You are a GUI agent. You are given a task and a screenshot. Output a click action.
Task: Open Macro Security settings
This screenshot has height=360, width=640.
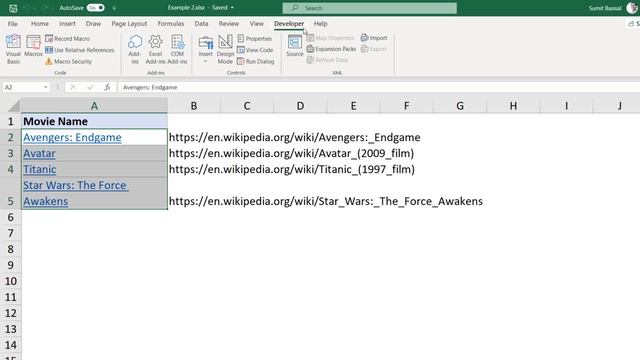pyautogui.click(x=68, y=61)
